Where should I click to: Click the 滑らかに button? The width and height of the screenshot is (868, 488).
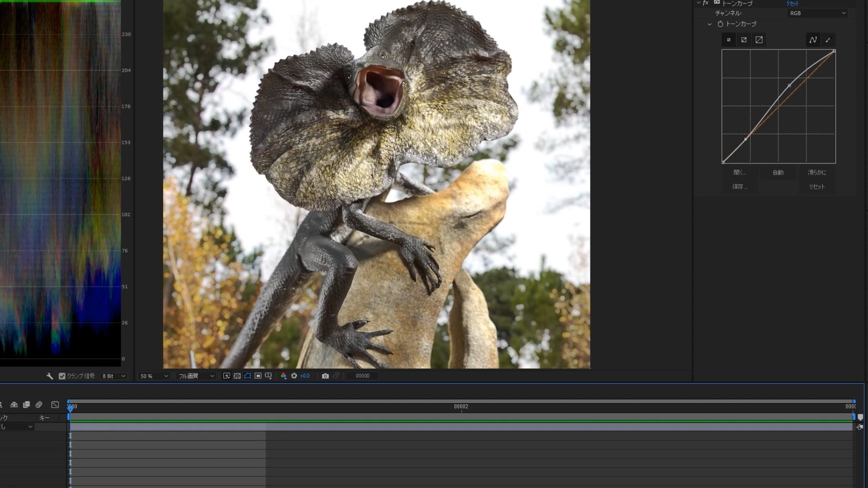tap(817, 172)
